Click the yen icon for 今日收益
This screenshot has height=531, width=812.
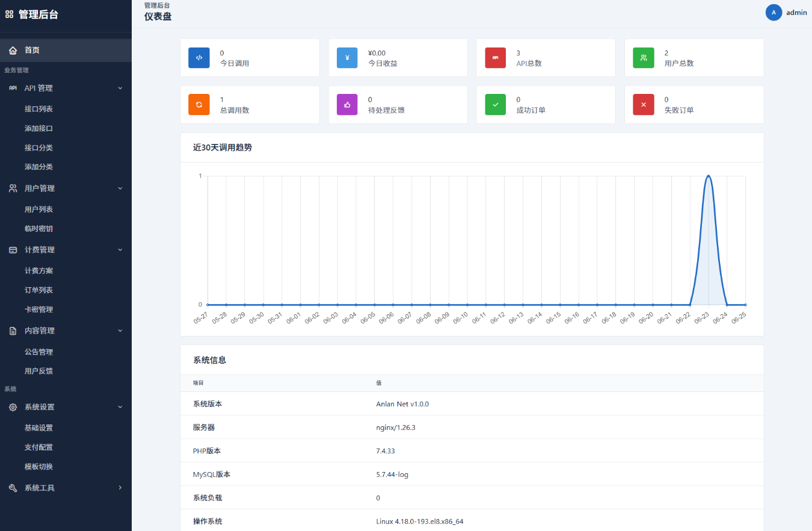tap(347, 58)
